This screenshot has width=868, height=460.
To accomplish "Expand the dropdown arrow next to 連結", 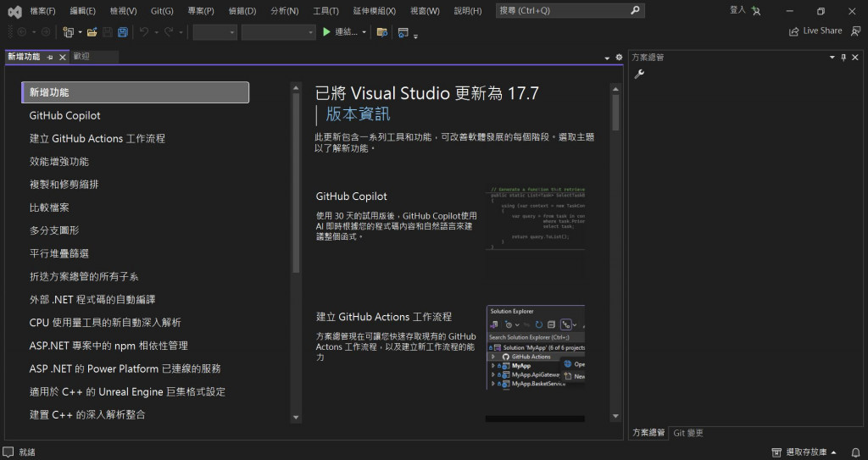I will pos(364,32).
